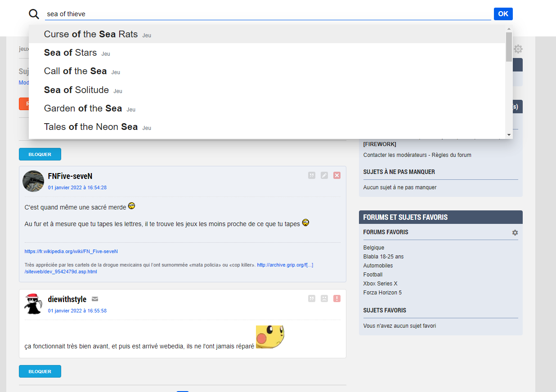Open the Forza Horizon 5 favorite forum
Screen dimensions: 556x392
click(382, 293)
